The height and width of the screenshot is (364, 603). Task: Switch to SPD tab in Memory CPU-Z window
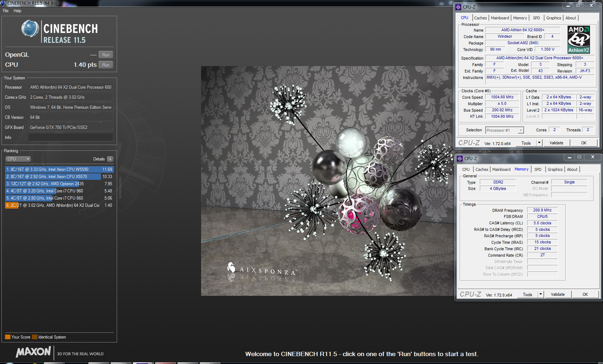[x=538, y=169]
